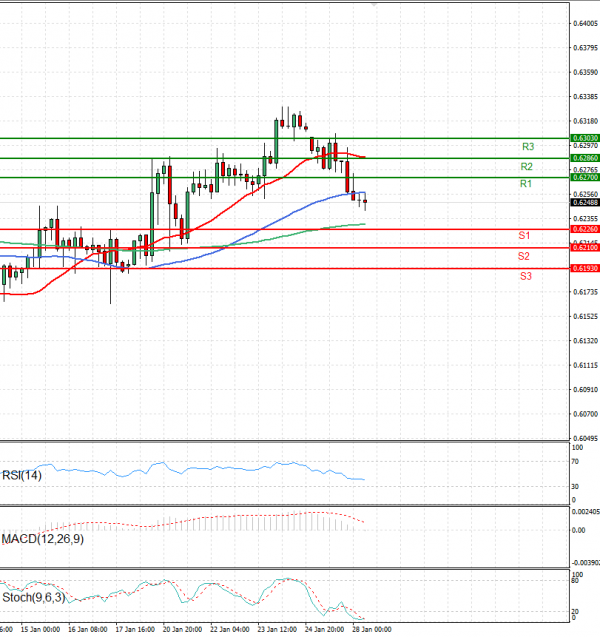
Task: Click the 15 Jan 00:00 time label
Action: pos(40,629)
